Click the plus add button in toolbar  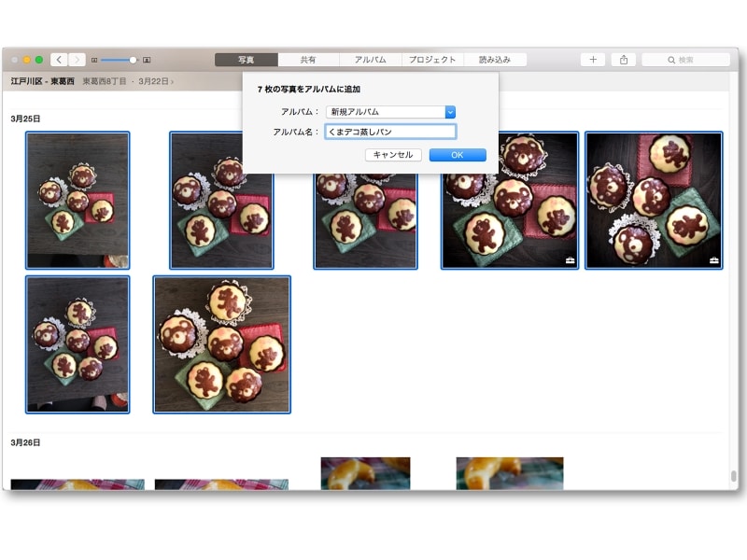tap(593, 60)
